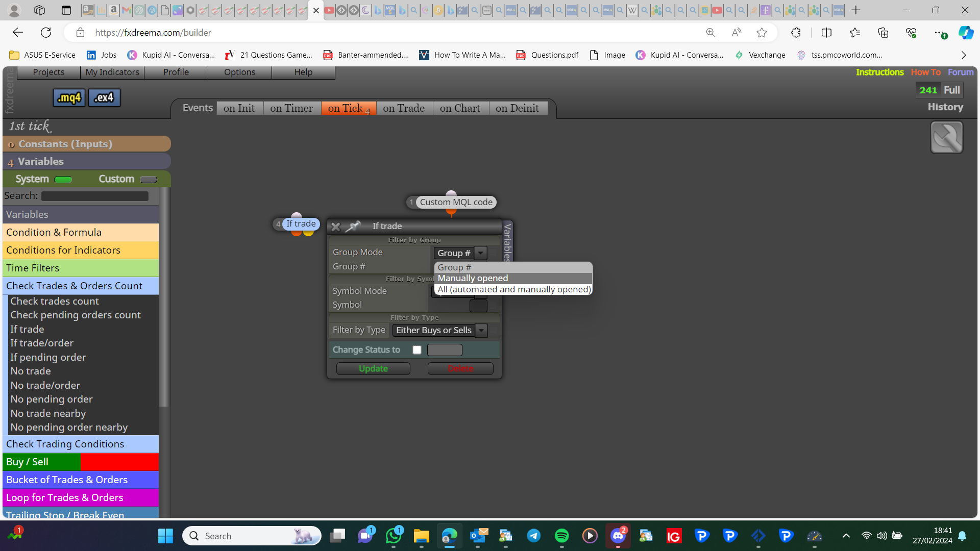Expand Check Trading Conditions category
The height and width of the screenshot is (551, 980).
[x=81, y=444]
